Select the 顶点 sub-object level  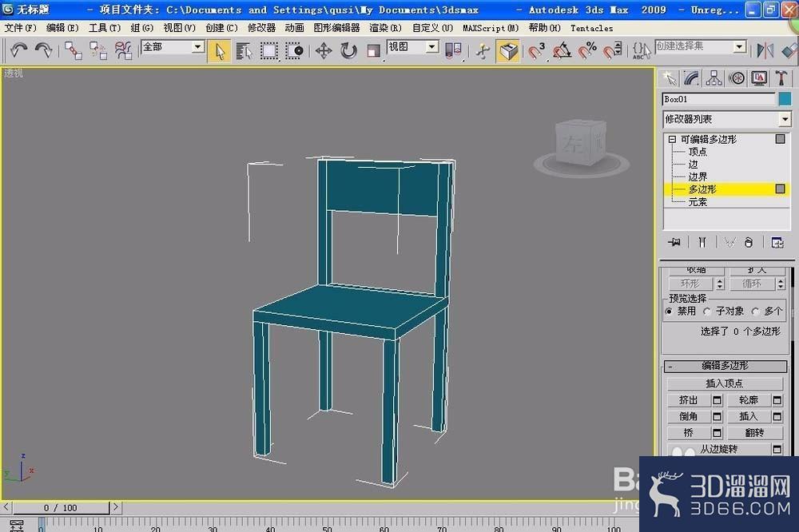pyautogui.click(x=698, y=152)
